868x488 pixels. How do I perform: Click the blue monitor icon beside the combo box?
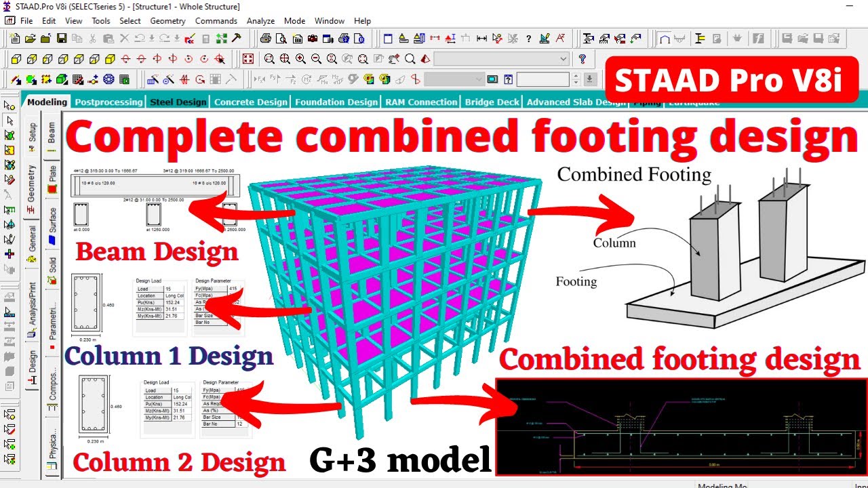[492, 79]
